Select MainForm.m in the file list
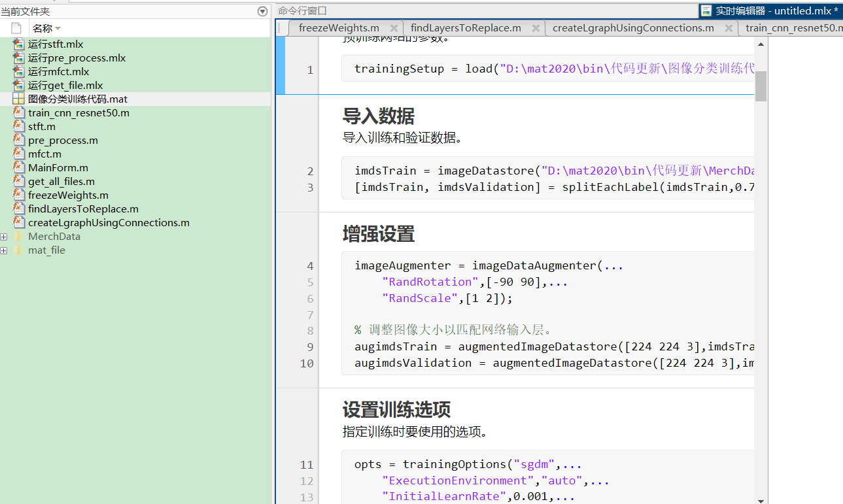This screenshot has height=504, width=843. point(58,168)
